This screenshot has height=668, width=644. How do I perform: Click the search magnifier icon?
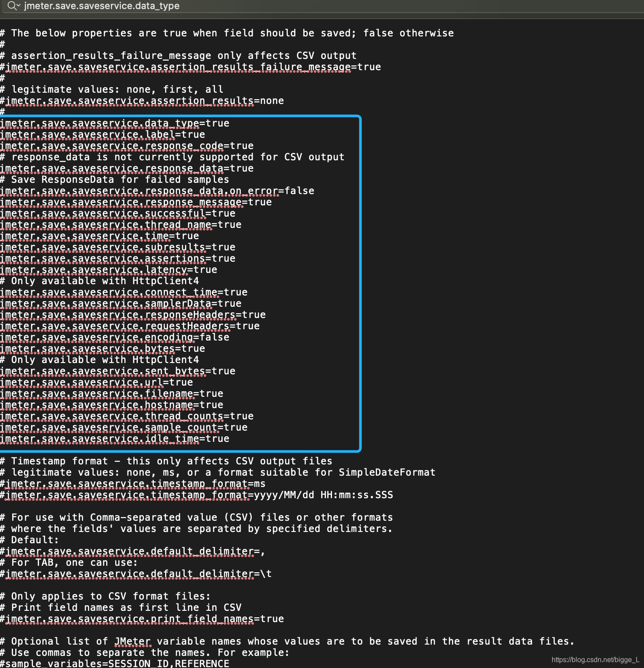coord(11,6)
